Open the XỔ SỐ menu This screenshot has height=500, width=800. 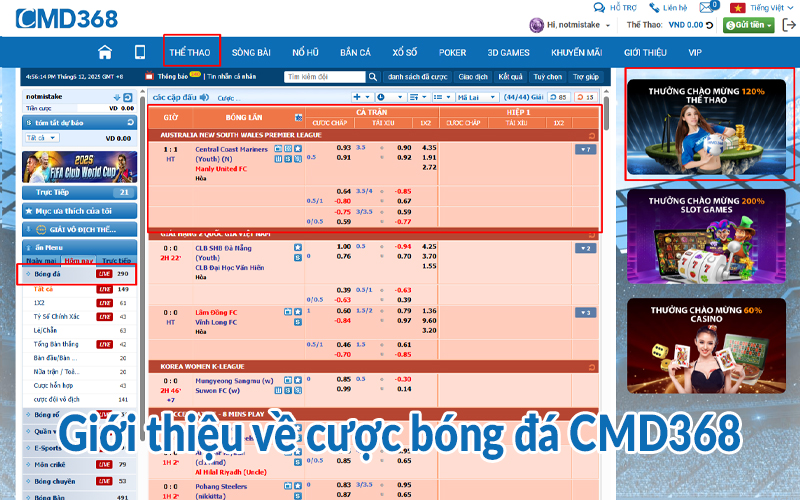405,52
